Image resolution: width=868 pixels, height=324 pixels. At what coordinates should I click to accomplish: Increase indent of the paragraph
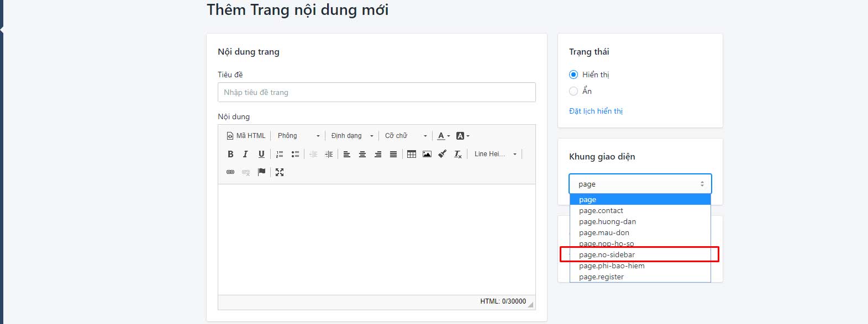pyautogui.click(x=329, y=154)
